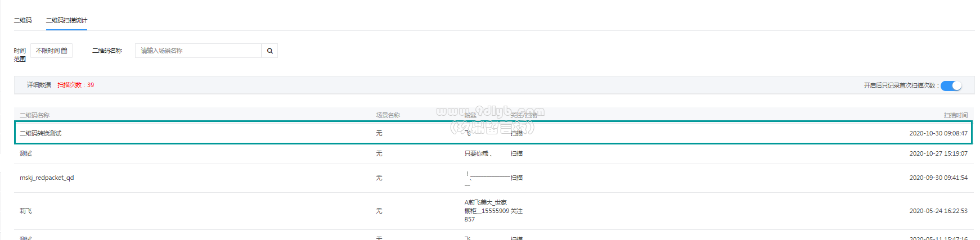Click the magnifier search icon button
Viewport: 980px width, 240px height.
click(x=270, y=51)
